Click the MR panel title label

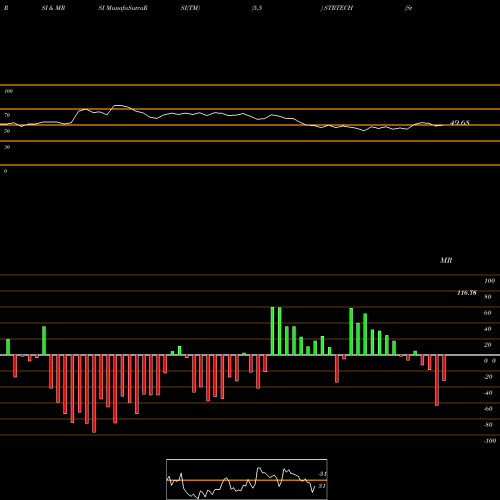446,260
